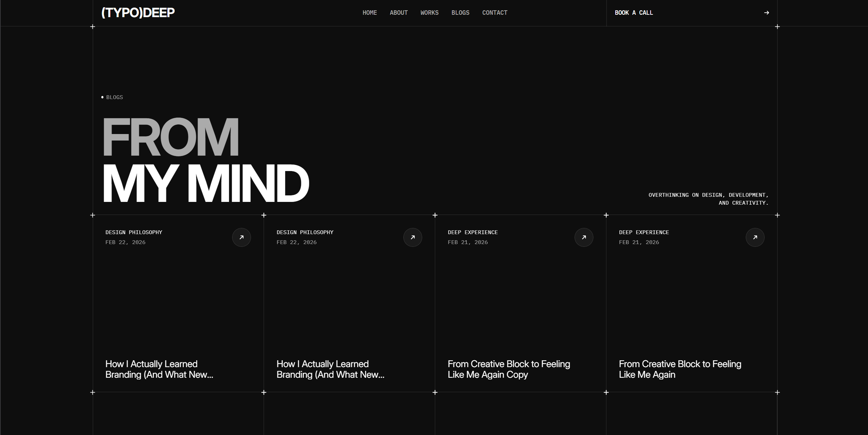
Task: Go to the HOME navigation item
Action: click(369, 13)
